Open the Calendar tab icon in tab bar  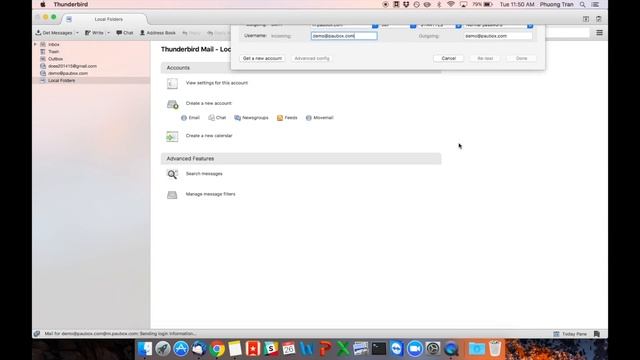586,19
